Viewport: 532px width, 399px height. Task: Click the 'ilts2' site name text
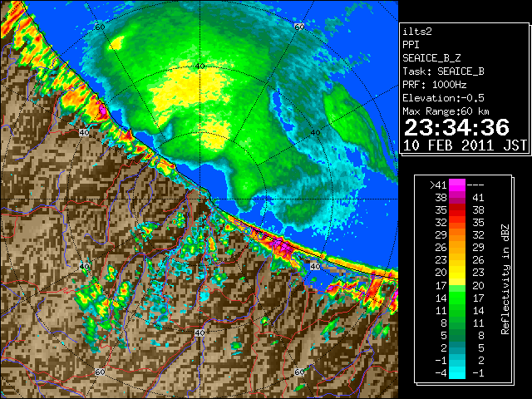pos(417,32)
